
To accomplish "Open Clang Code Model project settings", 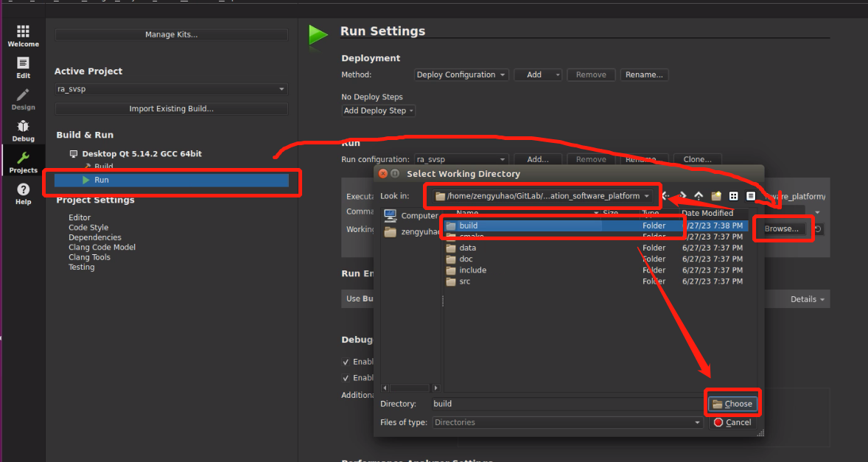I will click(x=102, y=248).
